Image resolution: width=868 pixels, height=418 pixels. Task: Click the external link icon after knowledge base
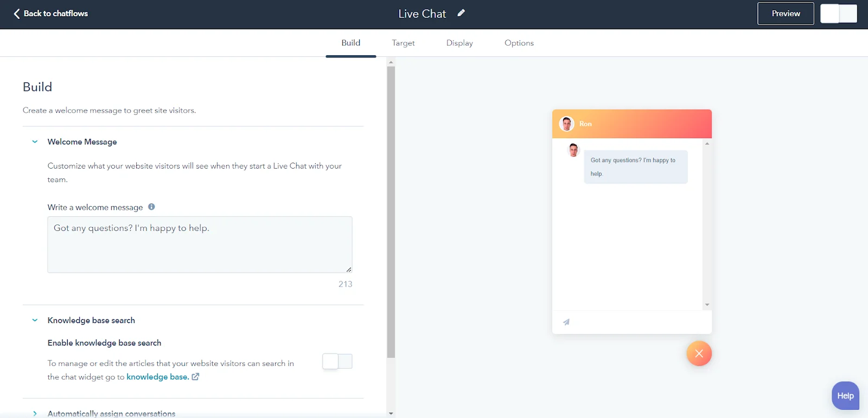point(195,377)
